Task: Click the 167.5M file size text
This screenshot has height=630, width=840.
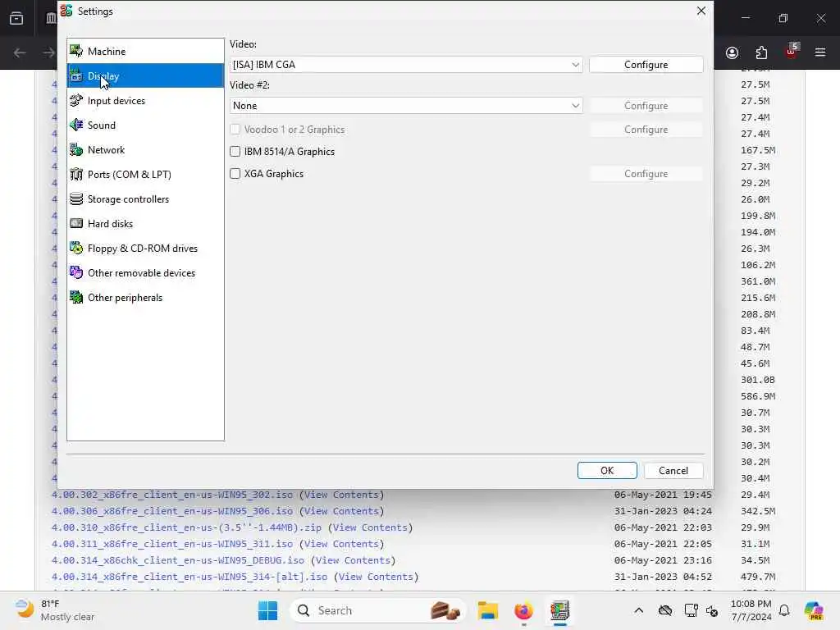Action: (758, 150)
